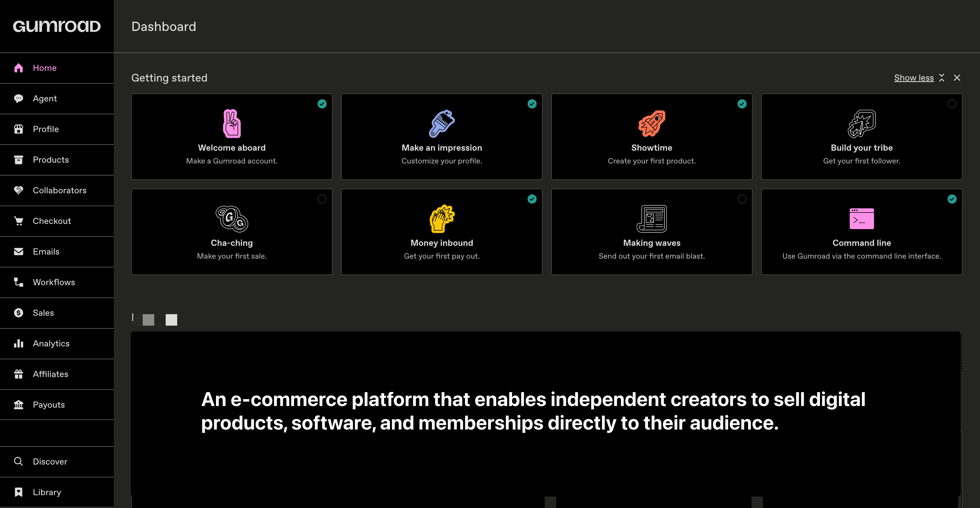Click the Showtime completed checkmark
The image size is (980, 508).
click(x=742, y=104)
